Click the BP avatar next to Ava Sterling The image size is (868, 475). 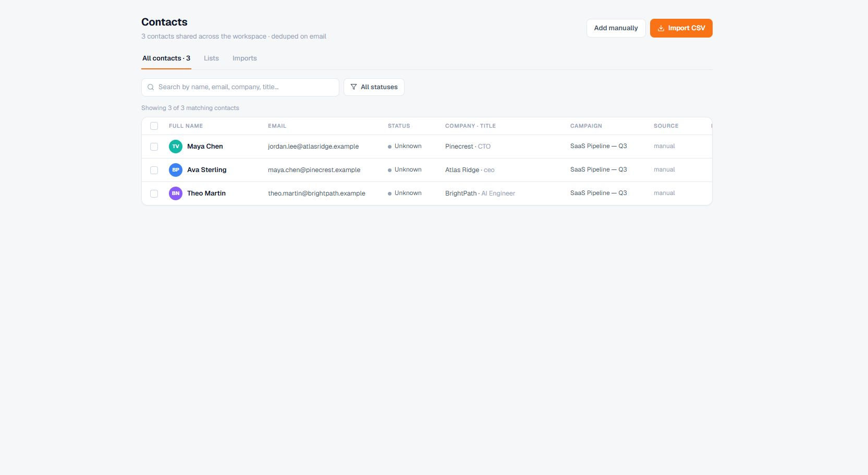pos(176,170)
